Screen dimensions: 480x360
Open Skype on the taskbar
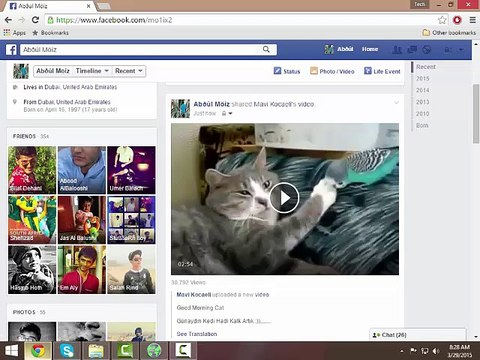click(67, 351)
